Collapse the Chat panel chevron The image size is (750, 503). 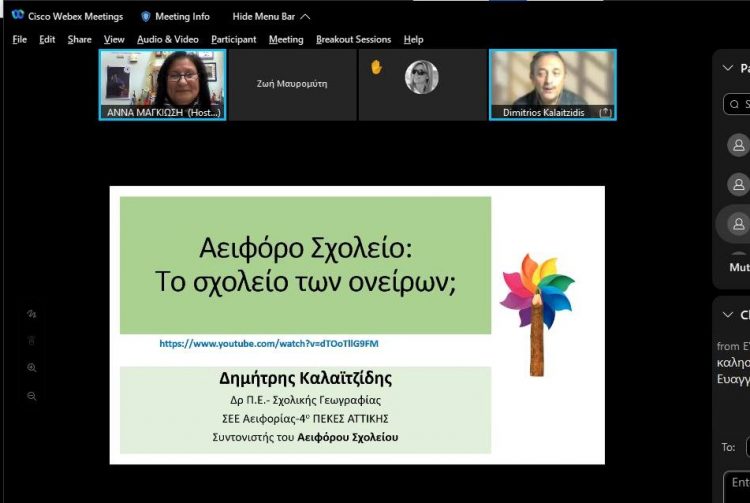coord(728,315)
